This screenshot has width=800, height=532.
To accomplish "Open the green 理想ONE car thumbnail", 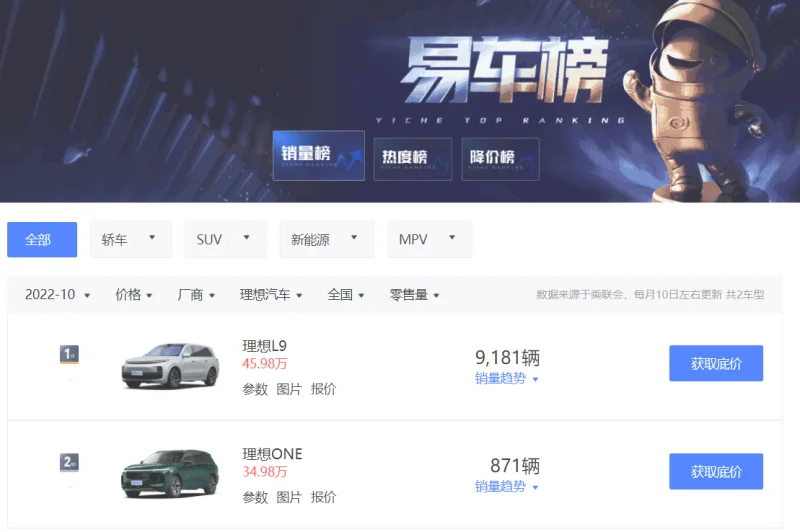I will click(x=170, y=474).
